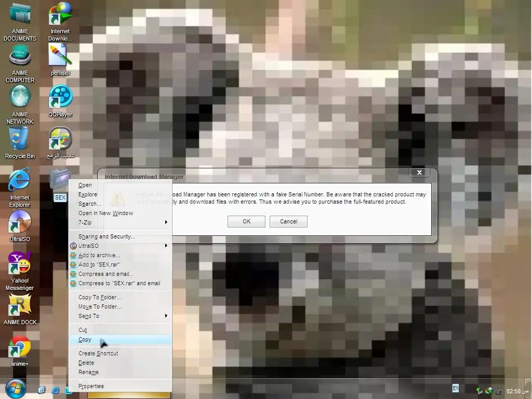This screenshot has height=399, width=532.
Task: Select the QQPlayer desktop shortcut
Action: [60, 101]
